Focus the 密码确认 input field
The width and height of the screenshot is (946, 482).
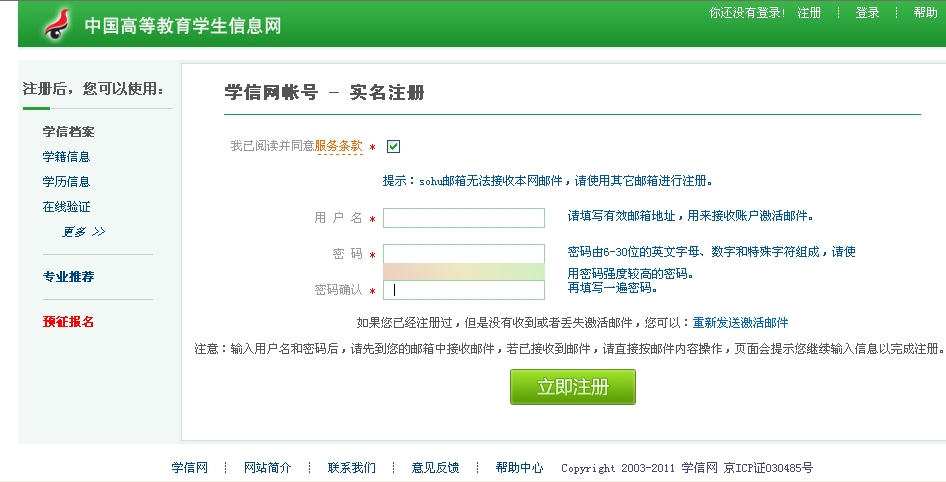[x=464, y=290]
